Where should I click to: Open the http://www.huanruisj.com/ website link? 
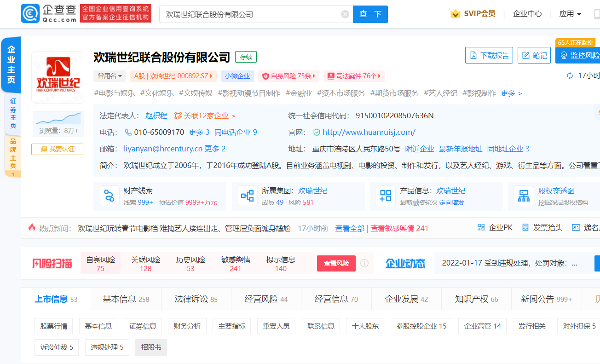(x=369, y=133)
